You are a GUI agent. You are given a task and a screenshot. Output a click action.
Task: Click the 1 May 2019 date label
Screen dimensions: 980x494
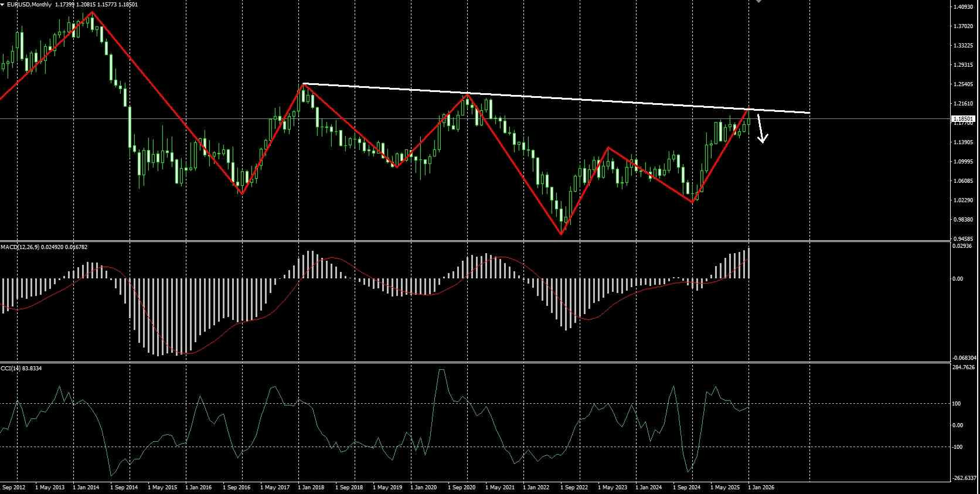point(387,487)
